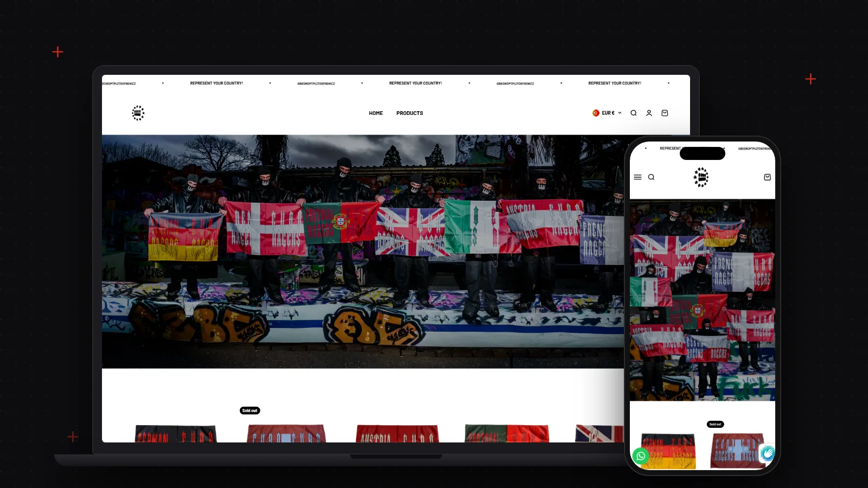Open search on the laptop site header
Screen dimensions: 868x488
pyautogui.click(x=634, y=113)
